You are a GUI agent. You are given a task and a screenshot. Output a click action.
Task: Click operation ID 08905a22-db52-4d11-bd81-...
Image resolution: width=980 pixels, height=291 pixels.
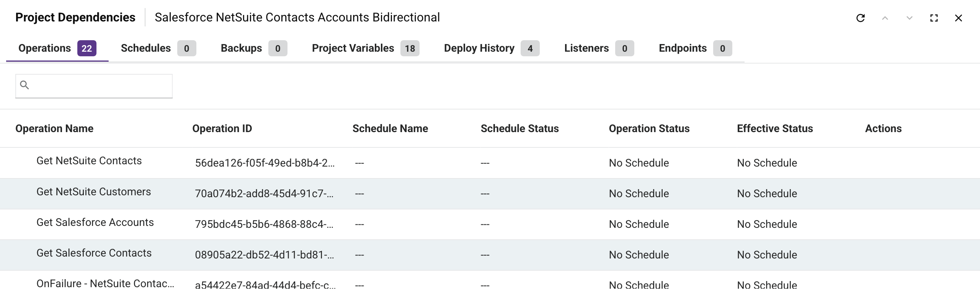265,255
